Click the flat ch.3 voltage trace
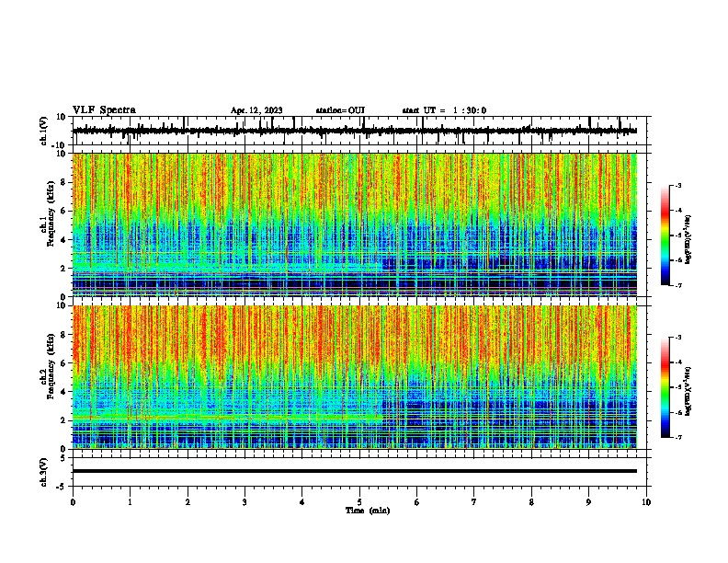The width and height of the screenshot is (728, 563). (355, 471)
